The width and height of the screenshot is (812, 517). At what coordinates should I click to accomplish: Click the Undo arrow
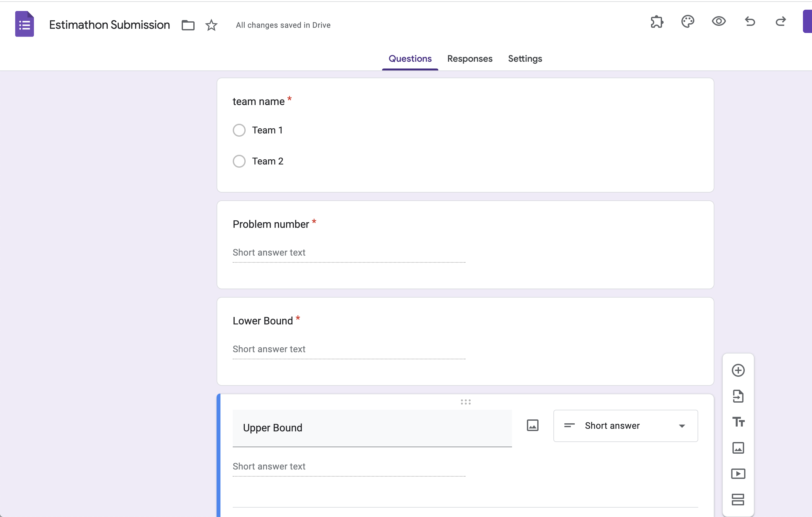click(x=750, y=22)
